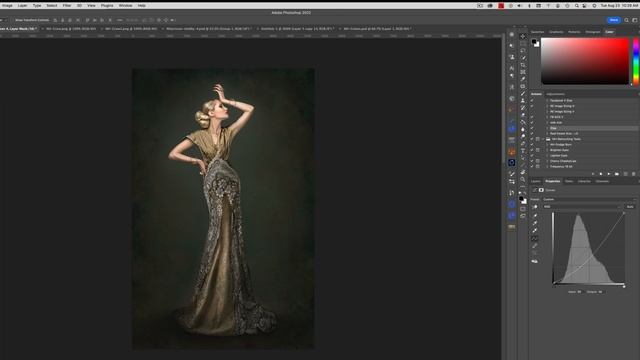Select the Horizontal Type tool
Screen dimensions: 640x360
click(523, 151)
